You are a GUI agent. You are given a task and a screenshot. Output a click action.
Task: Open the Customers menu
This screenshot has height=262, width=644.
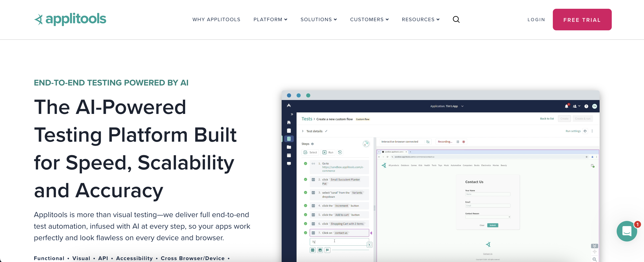[x=369, y=19]
